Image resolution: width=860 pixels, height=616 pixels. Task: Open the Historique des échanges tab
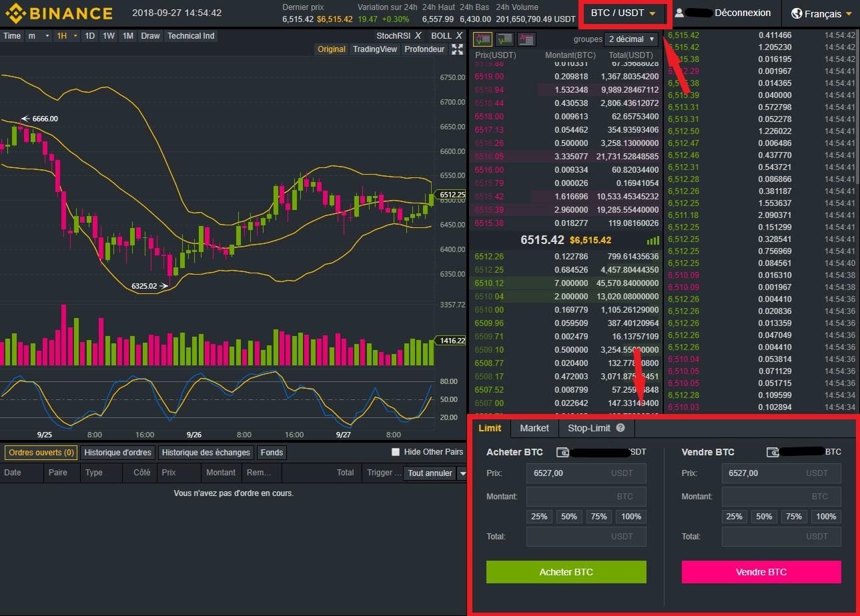[x=205, y=452]
